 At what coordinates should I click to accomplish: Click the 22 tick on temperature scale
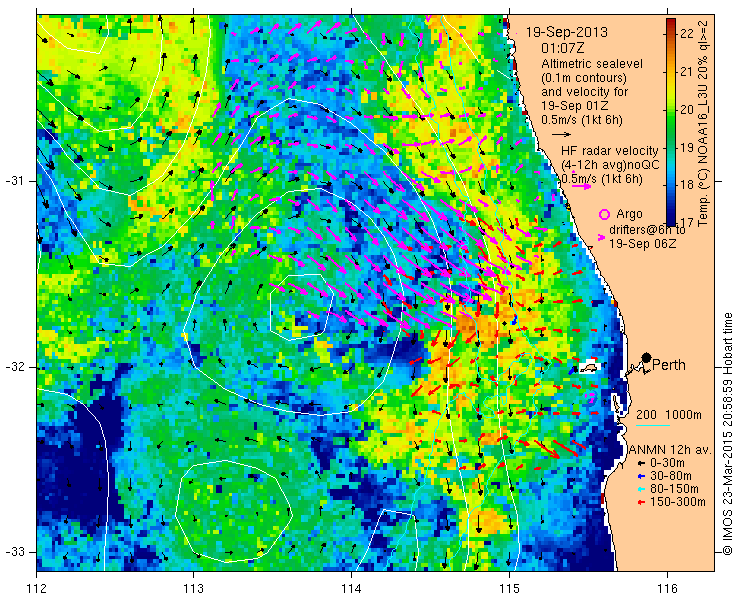point(687,34)
